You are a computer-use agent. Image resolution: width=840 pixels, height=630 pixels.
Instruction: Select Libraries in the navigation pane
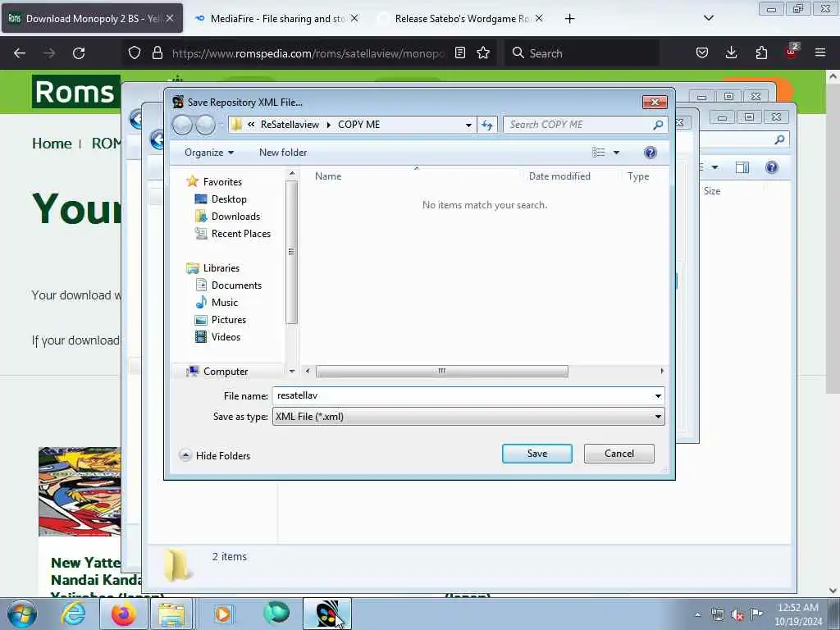click(x=221, y=268)
